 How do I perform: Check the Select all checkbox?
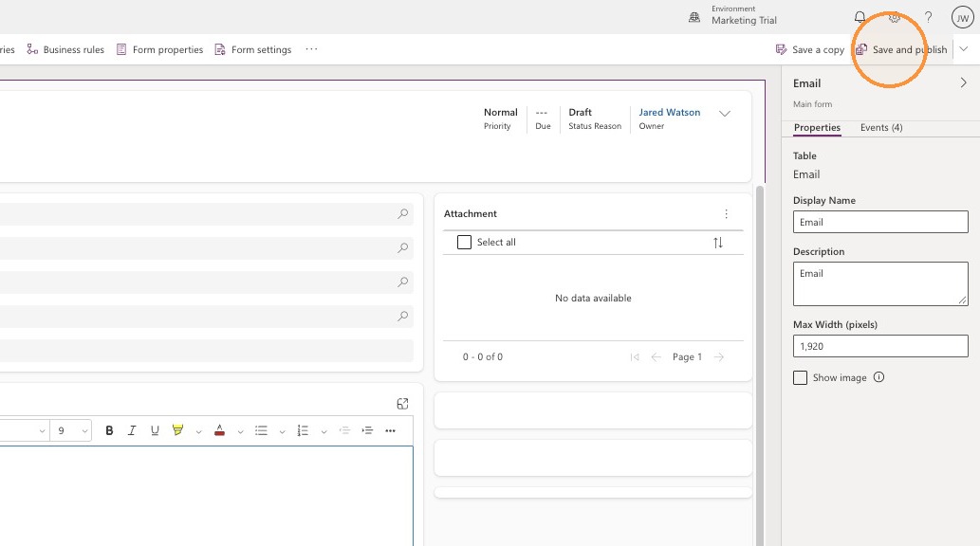[x=464, y=242]
